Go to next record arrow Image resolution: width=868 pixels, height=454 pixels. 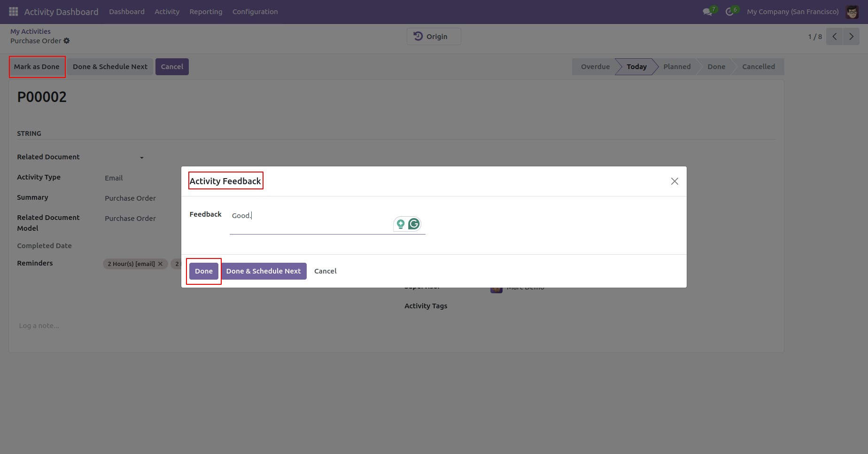point(851,37)
